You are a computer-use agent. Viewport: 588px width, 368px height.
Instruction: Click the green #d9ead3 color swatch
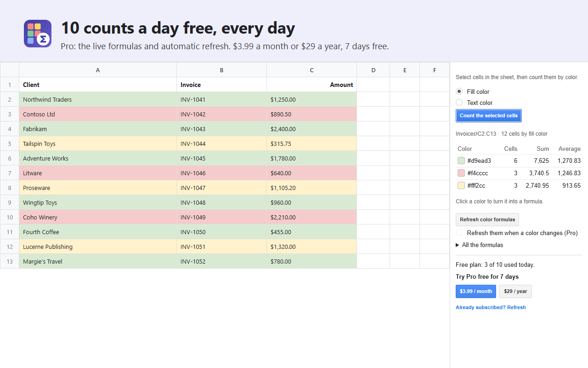(461, 161)
